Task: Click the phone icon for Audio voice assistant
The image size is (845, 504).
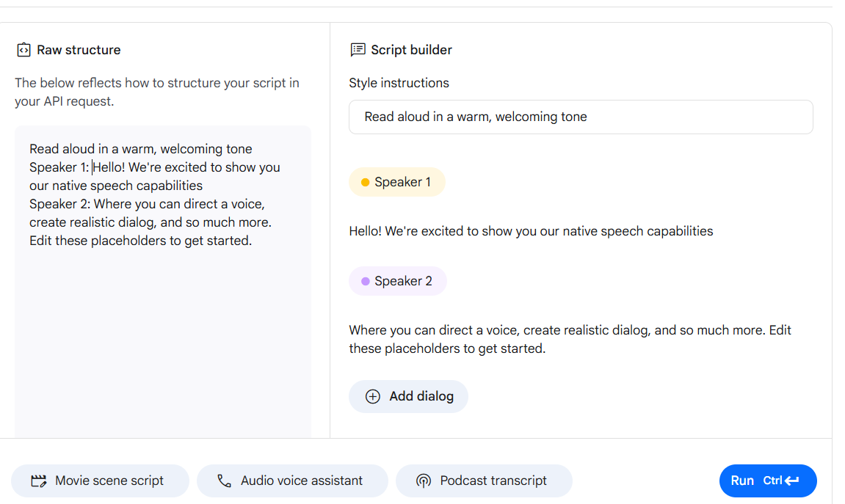Action: [225, 481]
